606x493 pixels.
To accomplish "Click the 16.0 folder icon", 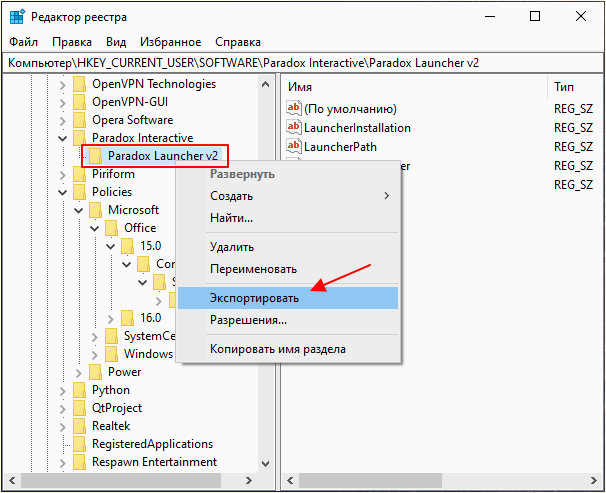I will (127, 318).
